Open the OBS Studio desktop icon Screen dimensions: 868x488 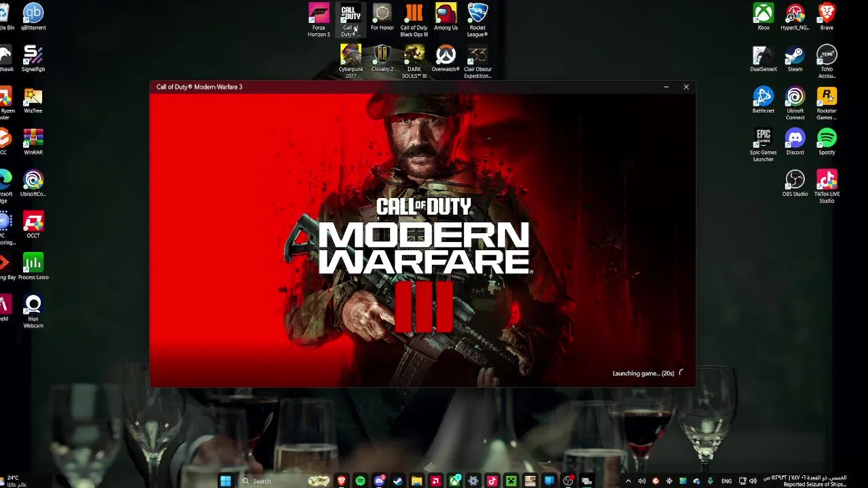pyautogui.click(x=795, y=184)
